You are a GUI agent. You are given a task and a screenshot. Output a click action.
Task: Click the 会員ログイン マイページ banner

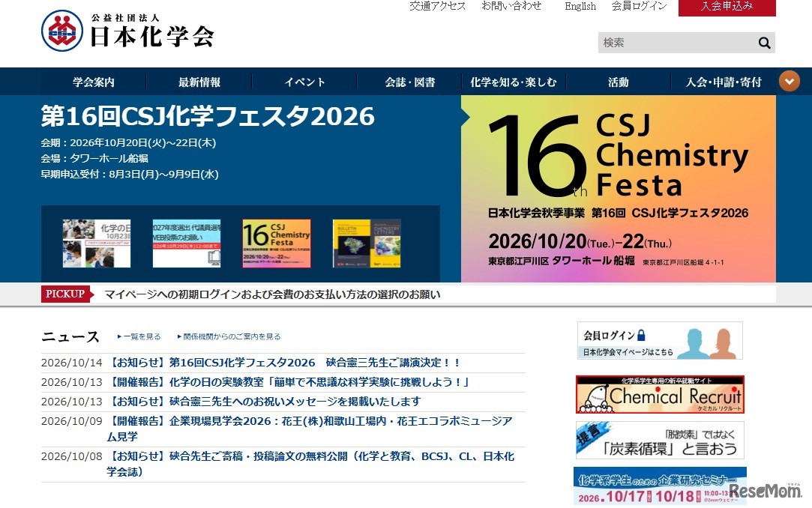click(x=660, y=340)
